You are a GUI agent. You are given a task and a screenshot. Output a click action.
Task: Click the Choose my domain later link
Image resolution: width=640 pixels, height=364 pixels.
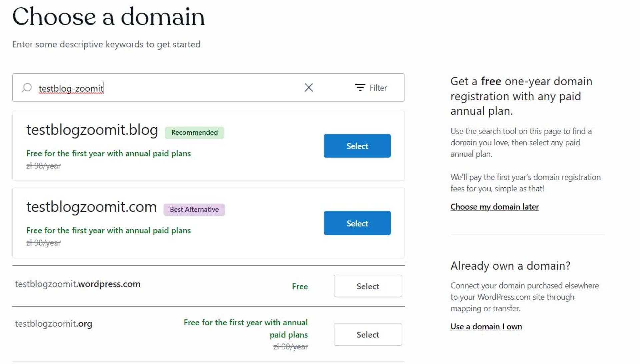(x=494, y=207)
